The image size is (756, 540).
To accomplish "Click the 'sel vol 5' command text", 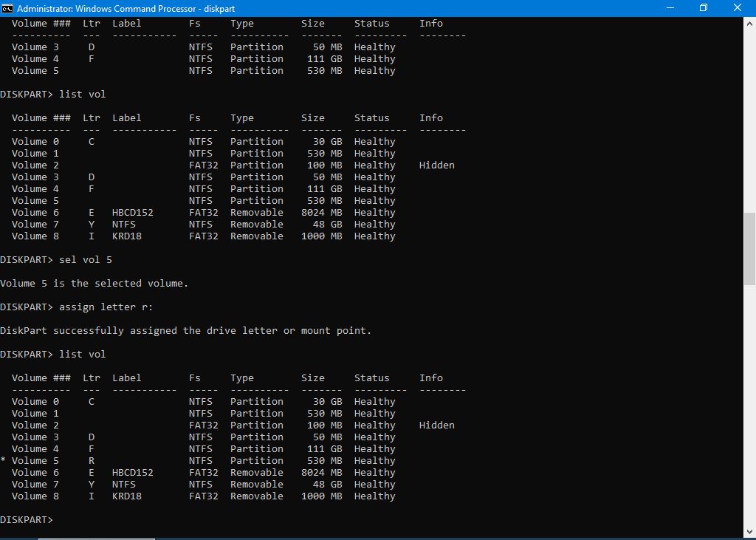I will click(x=86, y=260).
